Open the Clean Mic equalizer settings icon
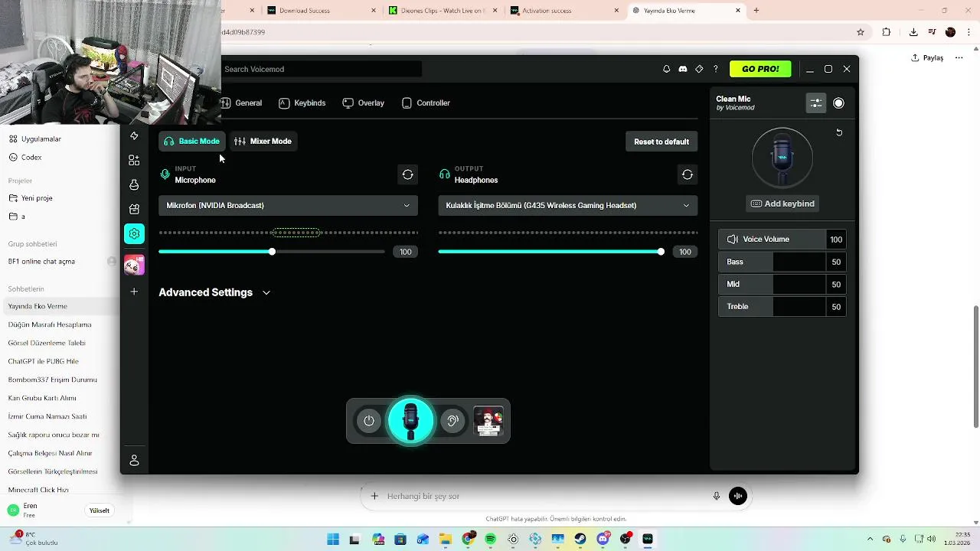 tap(816, 103)
